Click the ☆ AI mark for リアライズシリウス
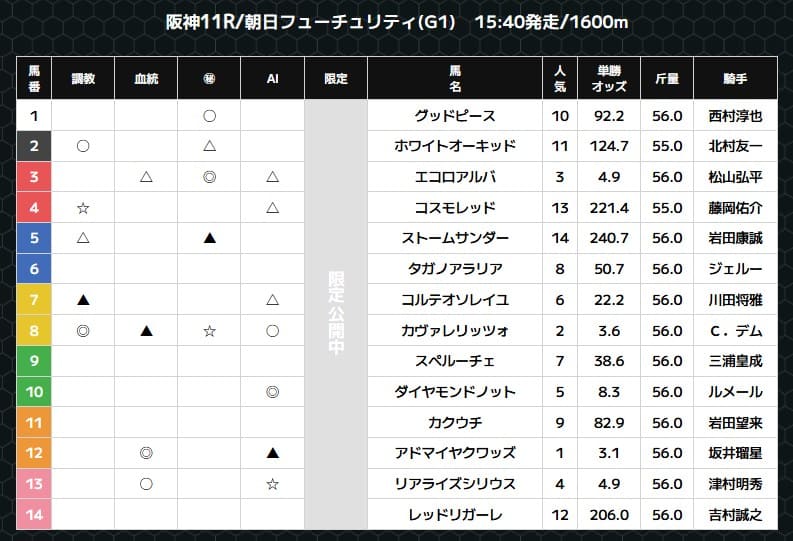Image resolution: width=793 pixels, height=541 pixels. 272,484
